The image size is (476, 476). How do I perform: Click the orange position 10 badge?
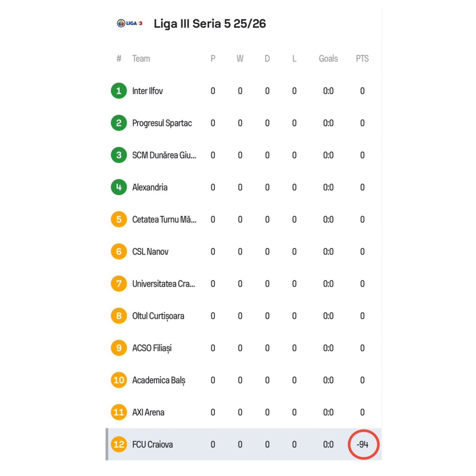[x=119, y=380]
